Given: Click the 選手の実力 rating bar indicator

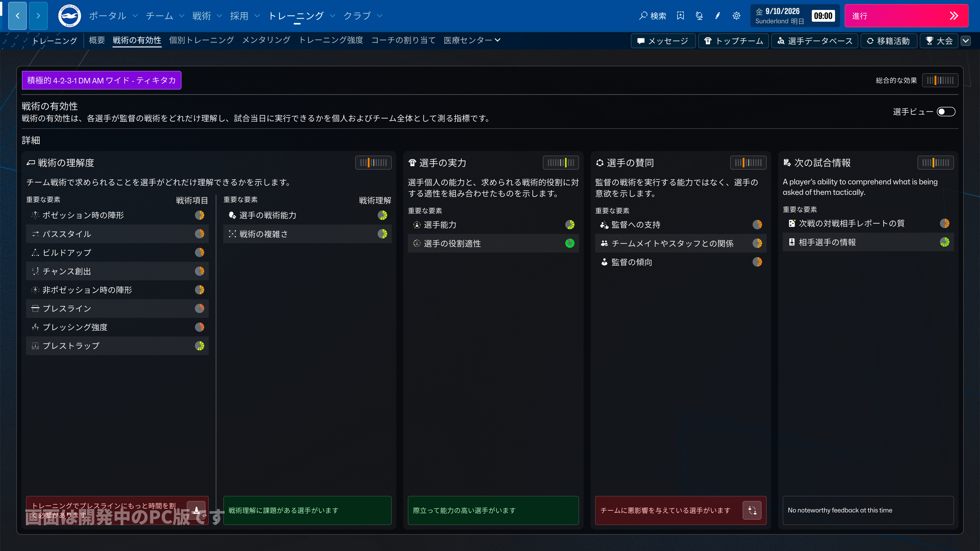Looking at the screenshot, I should (x=561, y=163).
